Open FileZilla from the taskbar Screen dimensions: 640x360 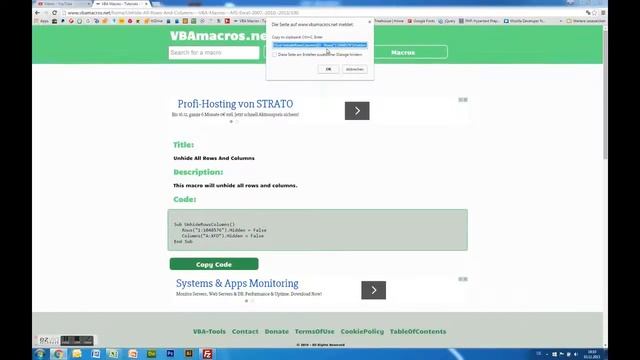coord(207,354)
